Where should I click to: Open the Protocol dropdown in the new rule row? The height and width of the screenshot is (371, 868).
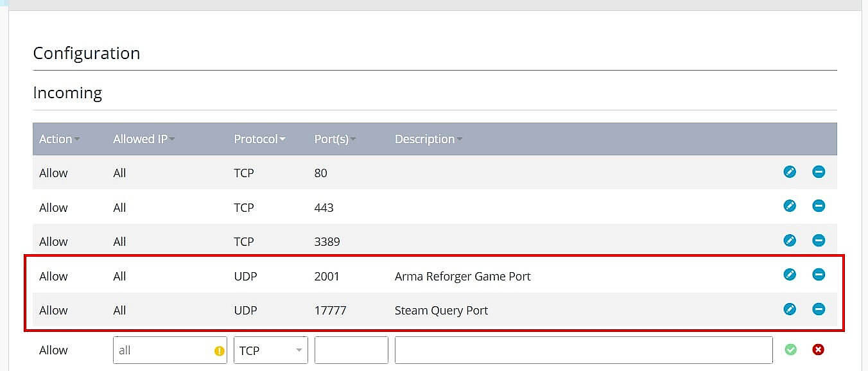pyautogui.click(x=298, y=350)
